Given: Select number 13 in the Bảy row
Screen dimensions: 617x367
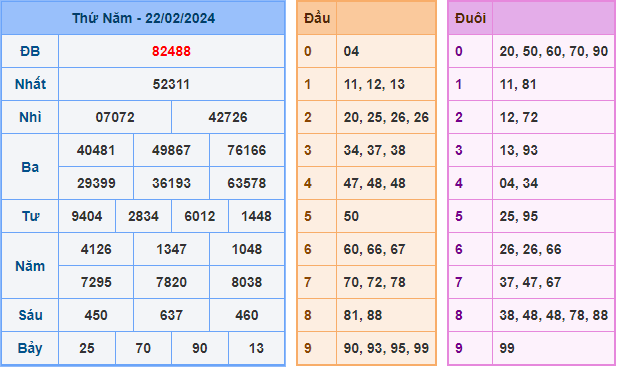Looking at the screenshot, I should click(x=256, y=348).
